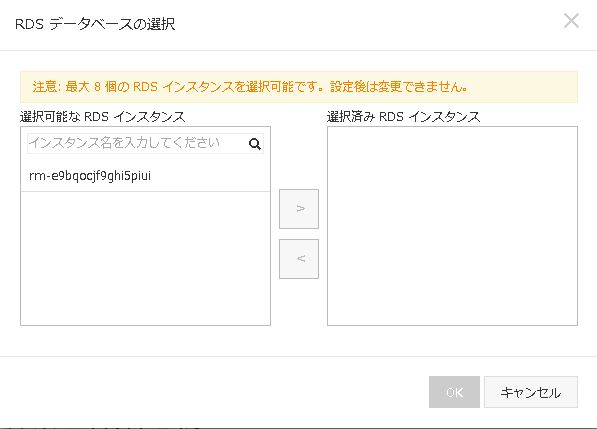Click inside empty 選択済み RDS インスタンス box
The image size is (597, 429).
[452, 226]
